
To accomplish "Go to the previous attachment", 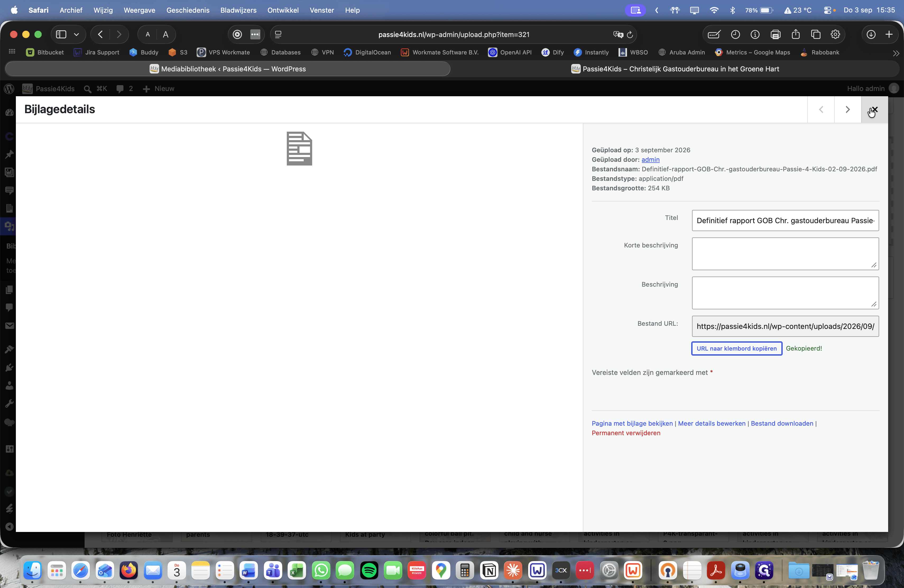I will click(821, 109).
